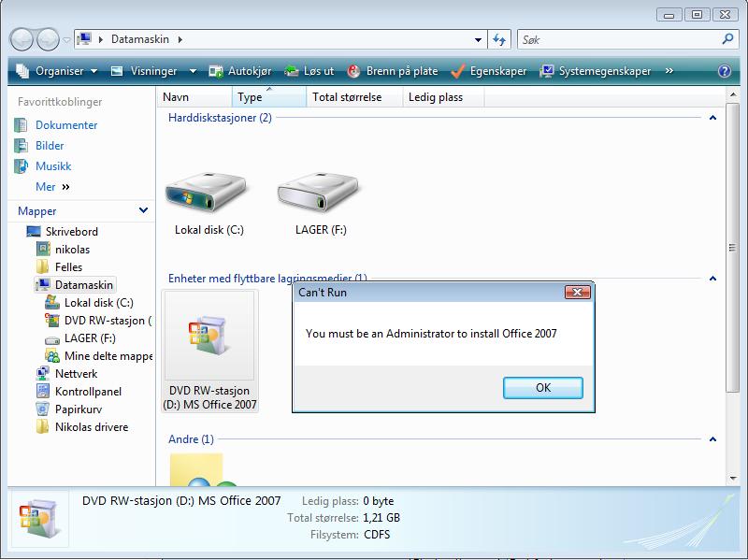748x560 pixels.
Task: Select Felles folder in the tree
Action: click(68, 267)
